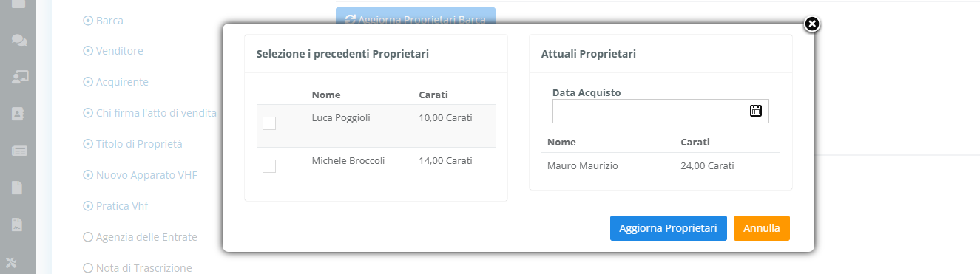
Task: Check the Luca Poggioli owner checkbox
Action: pyautogui.click(x=269, y=123)
